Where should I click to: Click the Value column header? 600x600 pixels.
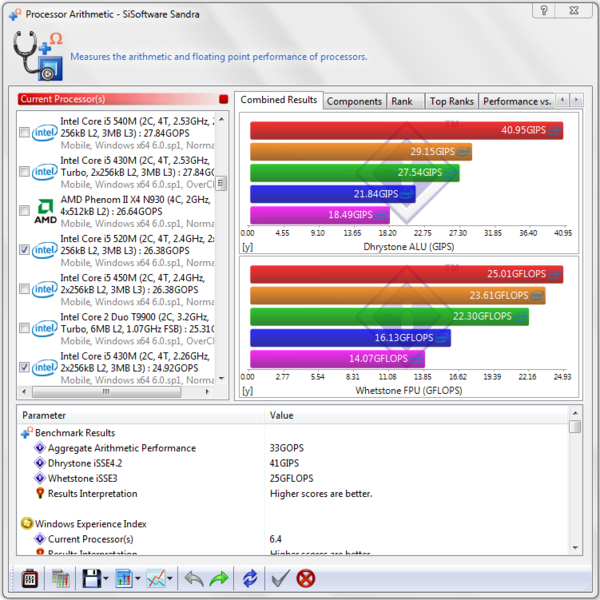416,416
